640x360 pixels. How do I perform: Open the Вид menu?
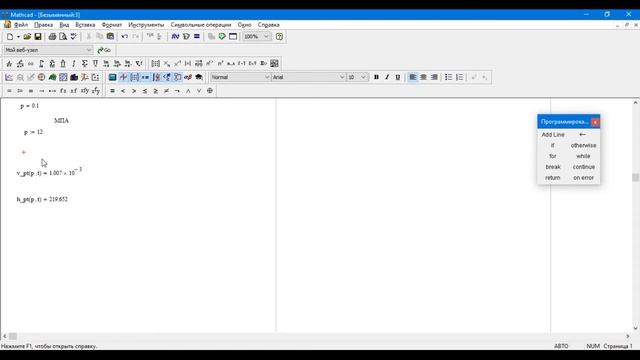pos(64,25)
